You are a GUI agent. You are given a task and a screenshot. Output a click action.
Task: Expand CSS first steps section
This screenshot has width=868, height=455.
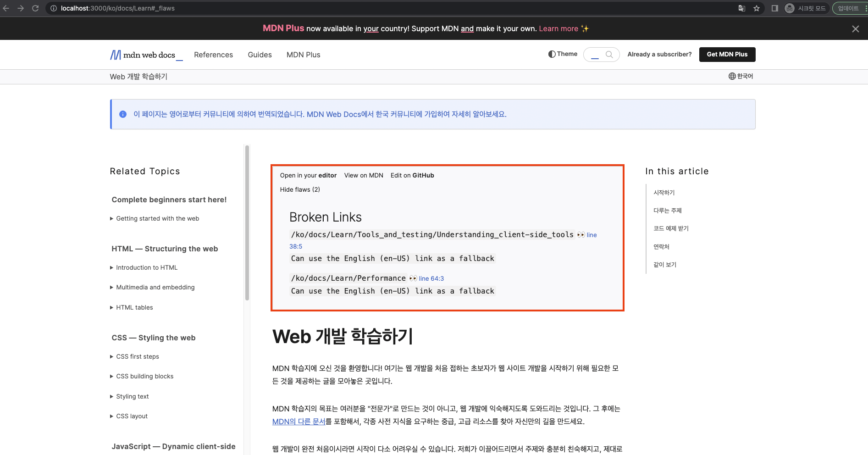tap(134, 357)
